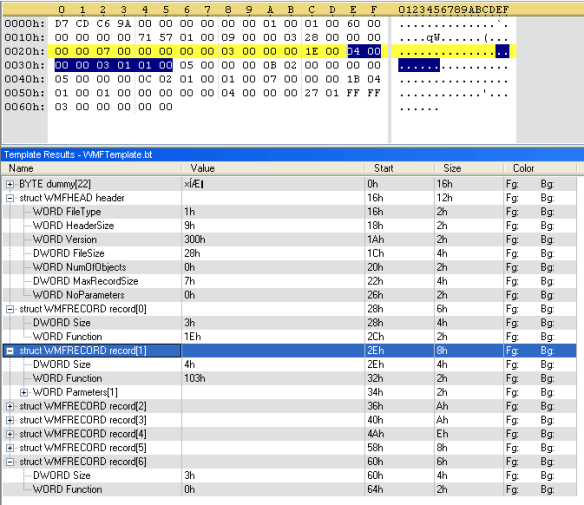Viewport: 584px width, 505px height.
Task: Select the WORD NoParameters row
Action: tap(289, 295)
